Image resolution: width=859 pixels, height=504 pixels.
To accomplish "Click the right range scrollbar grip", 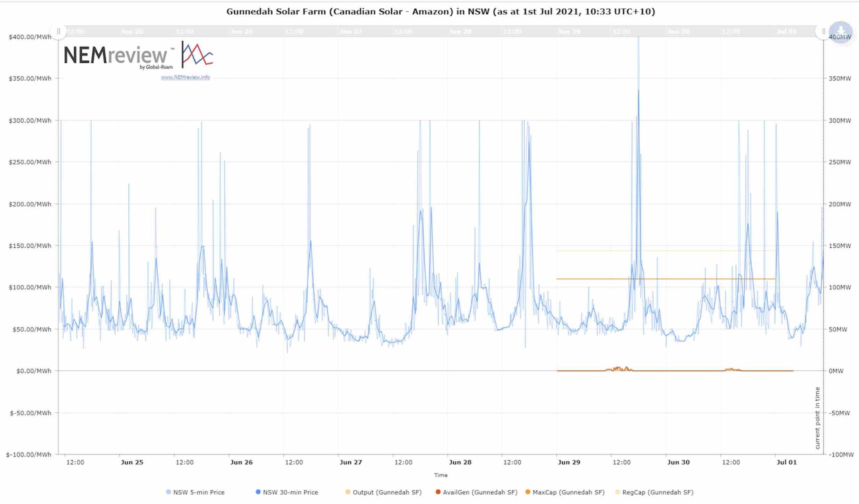I will (823, 31).
